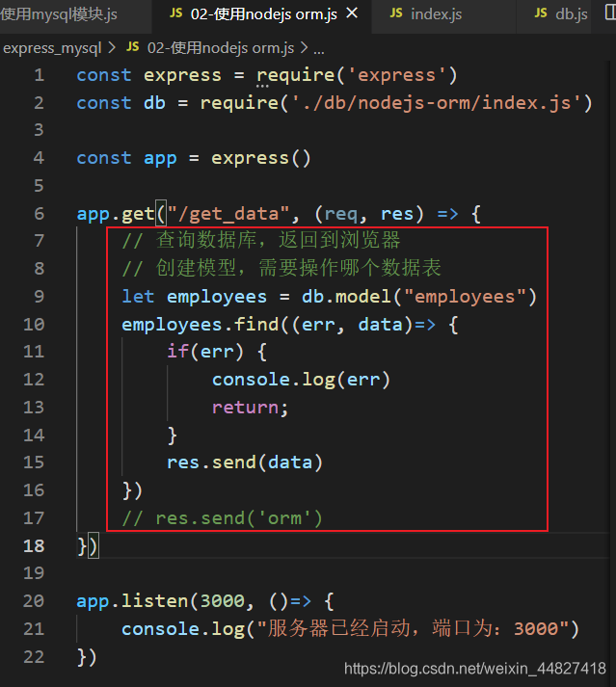Click JS icon in breadcrumb path
Image resolution: width=616 pixels, height=687 pixels.
[x=132, y=47]
